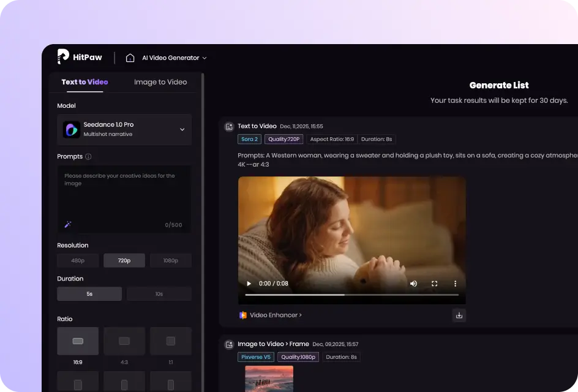Enter fullscreen mode on the video player
Viewport: 578px width, 392px height.
(x=434, y=284)
